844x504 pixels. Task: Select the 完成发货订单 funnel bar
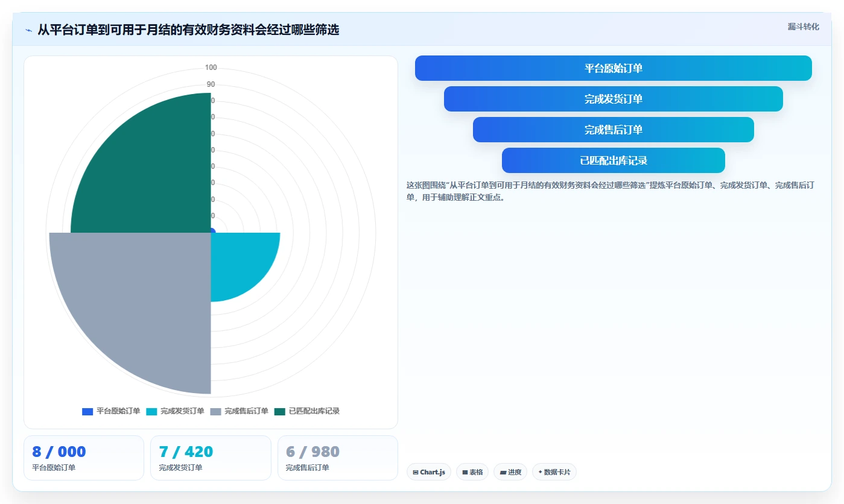tap(613, 99)
